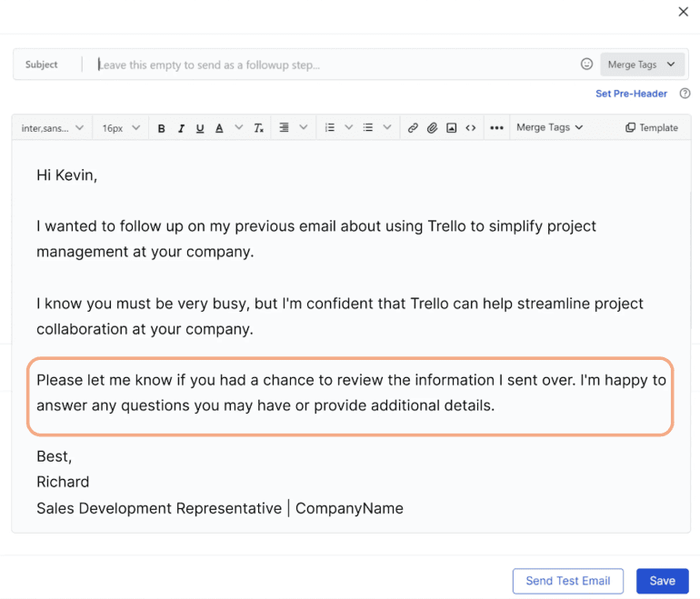Click the Send Test Email button

click(x=567, y=581)
